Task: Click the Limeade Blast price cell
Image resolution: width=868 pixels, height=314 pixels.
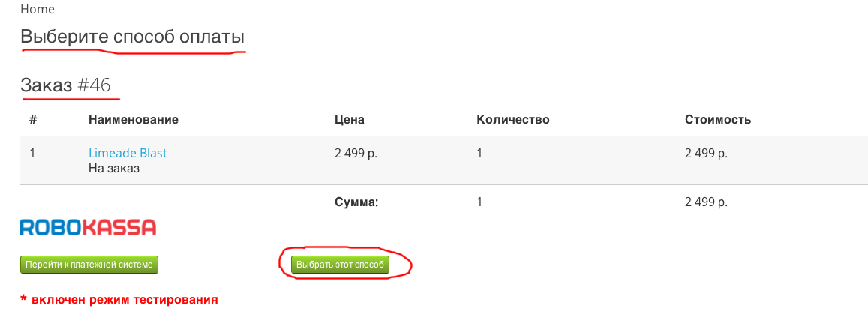Action: point(356,153)
